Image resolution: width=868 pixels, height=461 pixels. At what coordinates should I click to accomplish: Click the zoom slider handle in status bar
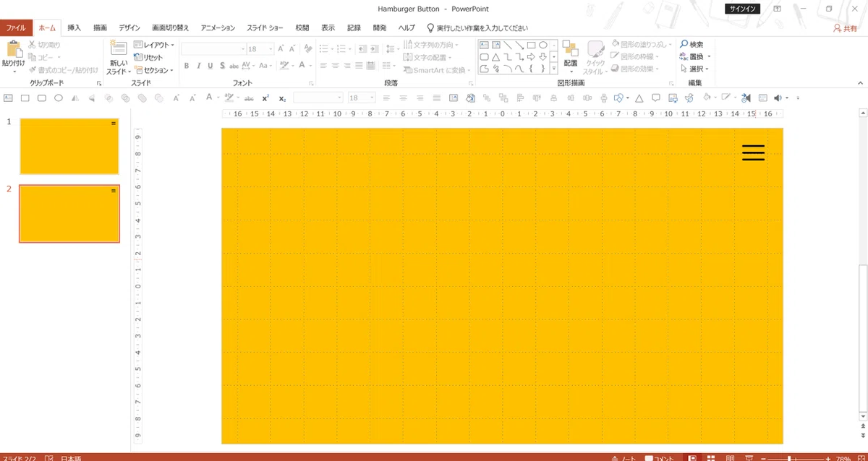point(789,458)
